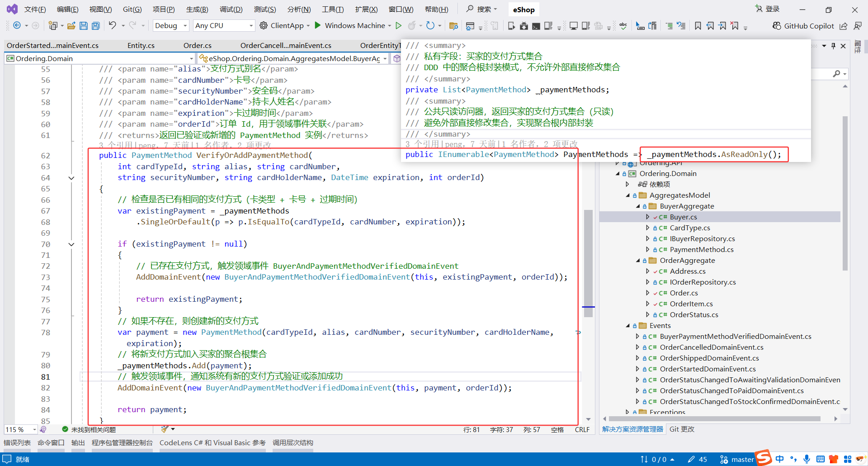Comment out selected lines via toolbar icon
868x466 pixels.
(669, 26)
